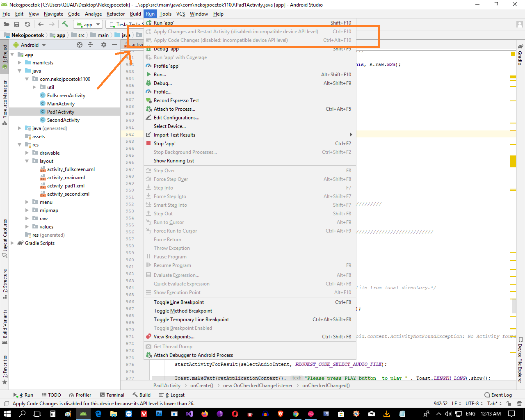This screenshot has height=420, width=525.
Task: Click the Sync refresh toolbar icon
Action: (27, 24)
